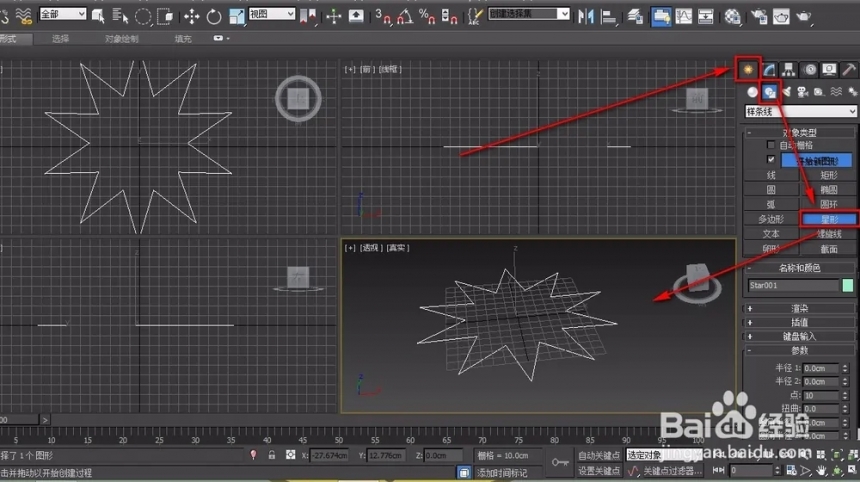The width and height of the screenshot is (860, 482).
Task: Click the 星形 star shape button
Action: [829, 219]
